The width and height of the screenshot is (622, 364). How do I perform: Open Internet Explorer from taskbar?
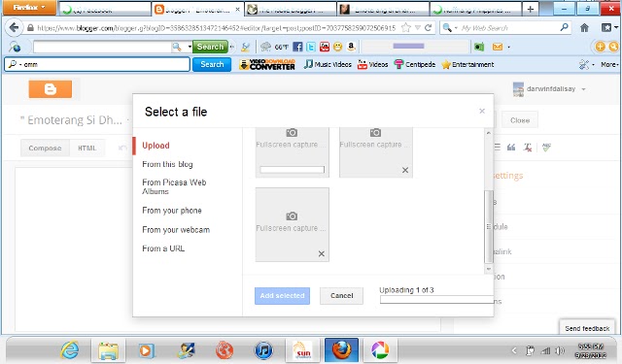coord(70,350)
